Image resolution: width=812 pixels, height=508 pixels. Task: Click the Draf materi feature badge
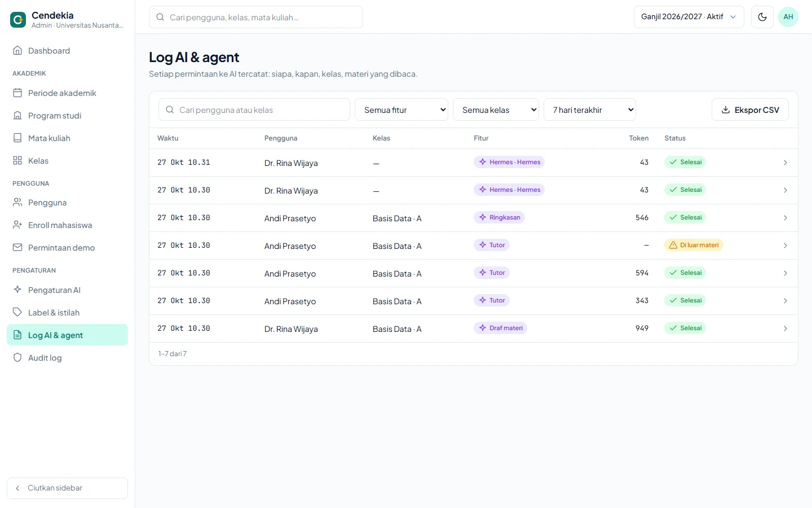500,328
